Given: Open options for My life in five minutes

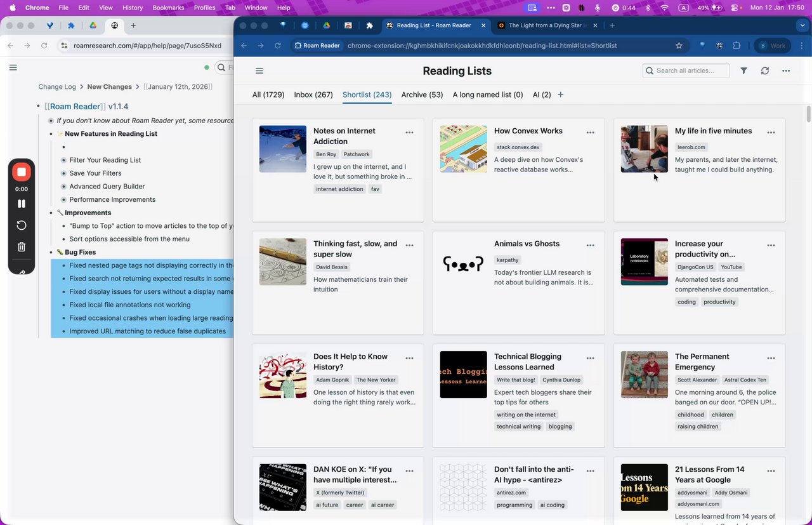Looking at the screenshot, I should (x=771, y=133).
